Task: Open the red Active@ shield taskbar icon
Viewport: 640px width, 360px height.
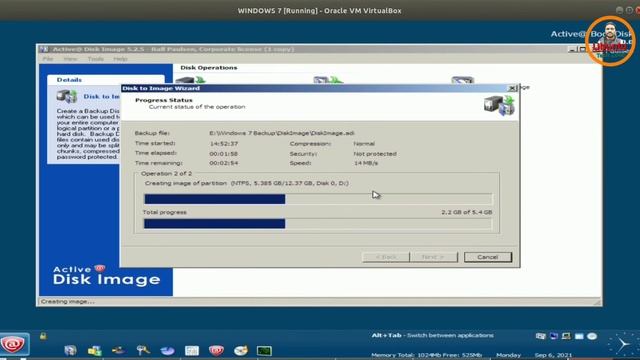Action: coord(216,351)
